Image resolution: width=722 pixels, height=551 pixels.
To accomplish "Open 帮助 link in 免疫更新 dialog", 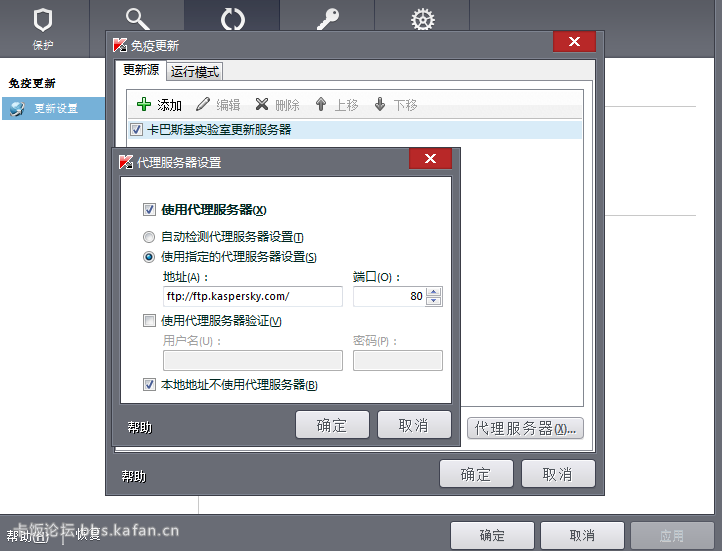I will click(x=134, y=476).
